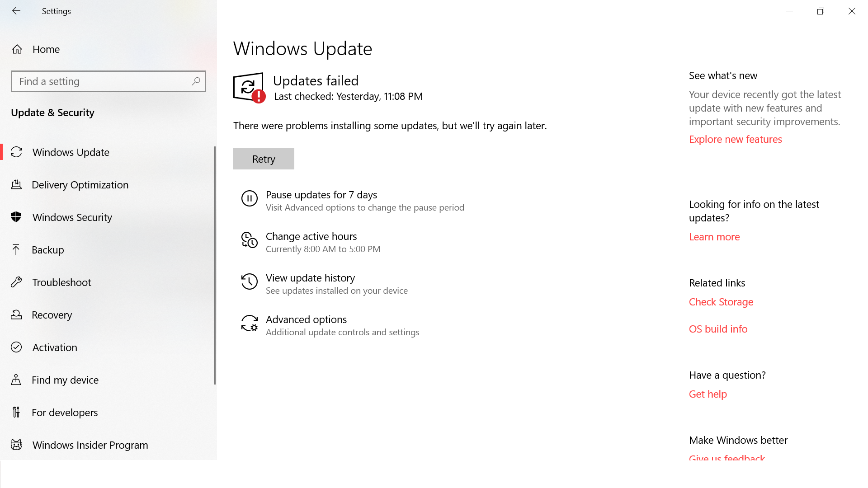The width and height of the screenshot is (868, 488).
Task: Click the Activation checkmark circle icon
Action: (16, 347)
